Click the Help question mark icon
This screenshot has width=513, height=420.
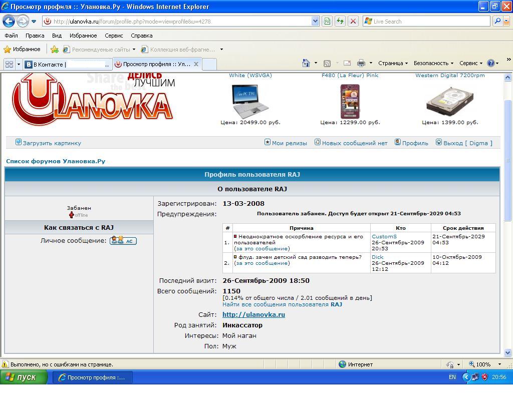[490, 63]
